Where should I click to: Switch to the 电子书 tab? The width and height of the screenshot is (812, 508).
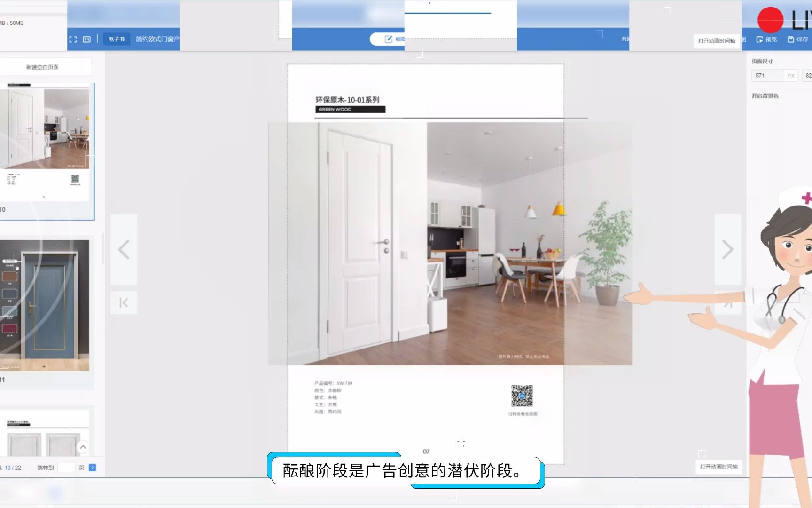pos(116,39)
